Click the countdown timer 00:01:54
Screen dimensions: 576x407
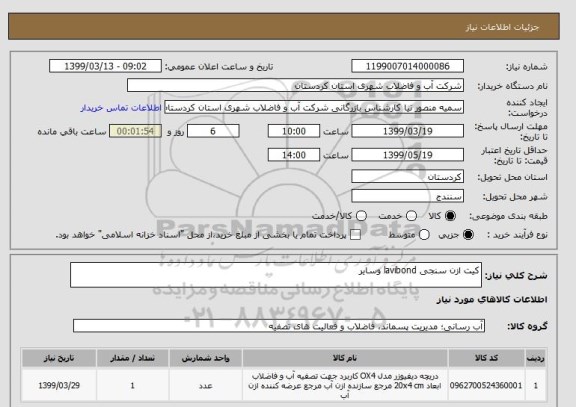[x=135, y=131]
